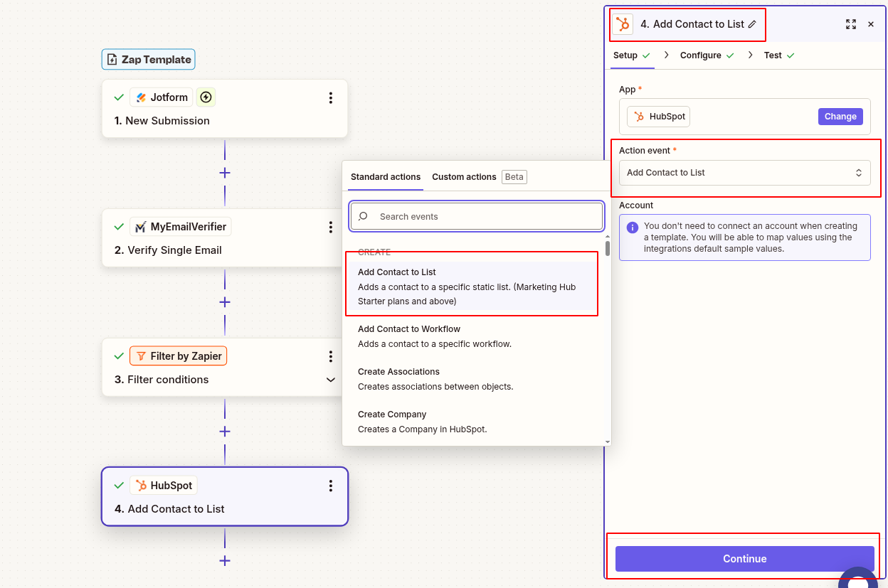Click Change to swap the HubSpot app

click(x=840, y=116)
